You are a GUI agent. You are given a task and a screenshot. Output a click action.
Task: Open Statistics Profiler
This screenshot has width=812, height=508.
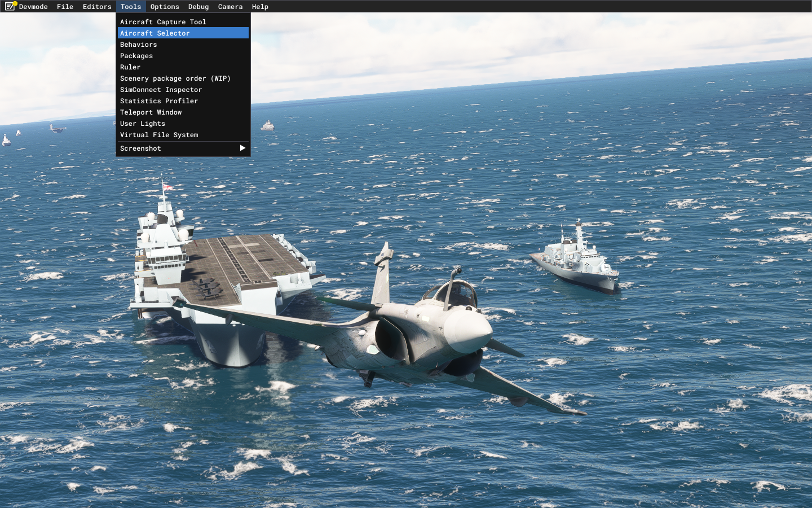[x=183, y=101]
